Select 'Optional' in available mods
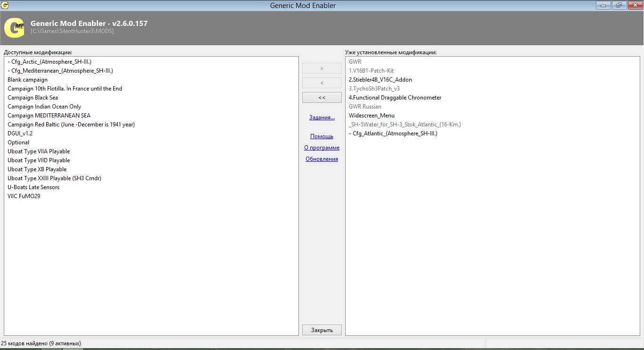The width and height of the screenshot is (644, 350). 18,142
